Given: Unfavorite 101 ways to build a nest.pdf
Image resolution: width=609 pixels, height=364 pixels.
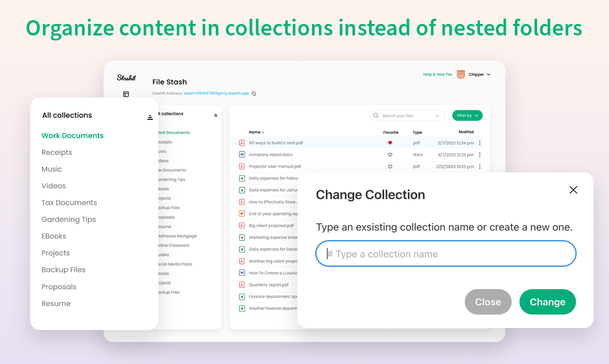Looking at the screenshot, I should point(390,143).
